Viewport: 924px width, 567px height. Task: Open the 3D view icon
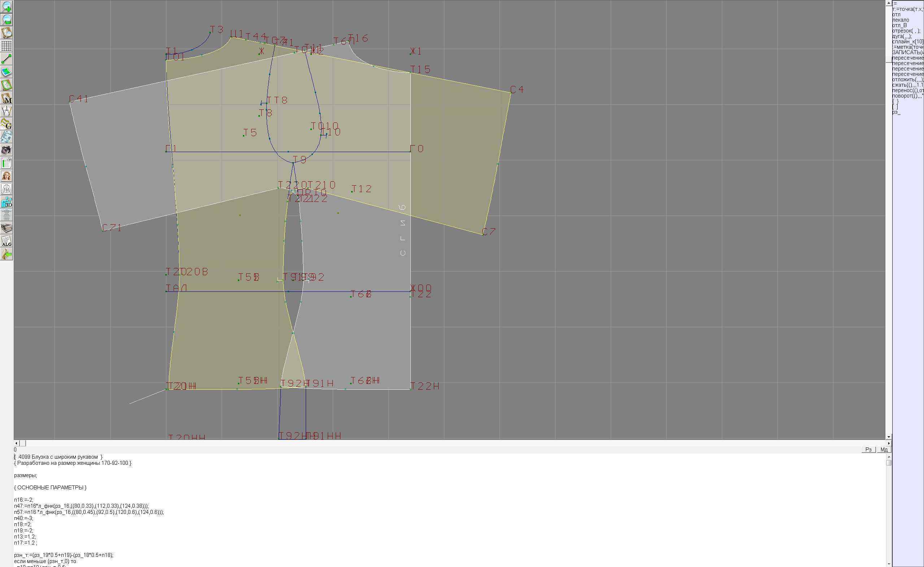tap(6, 202)
